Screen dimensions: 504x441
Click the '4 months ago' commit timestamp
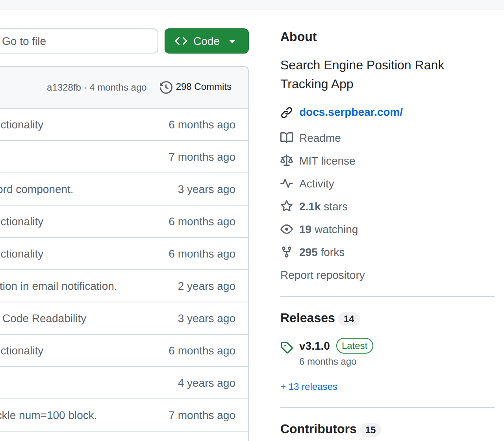(118, 87)
